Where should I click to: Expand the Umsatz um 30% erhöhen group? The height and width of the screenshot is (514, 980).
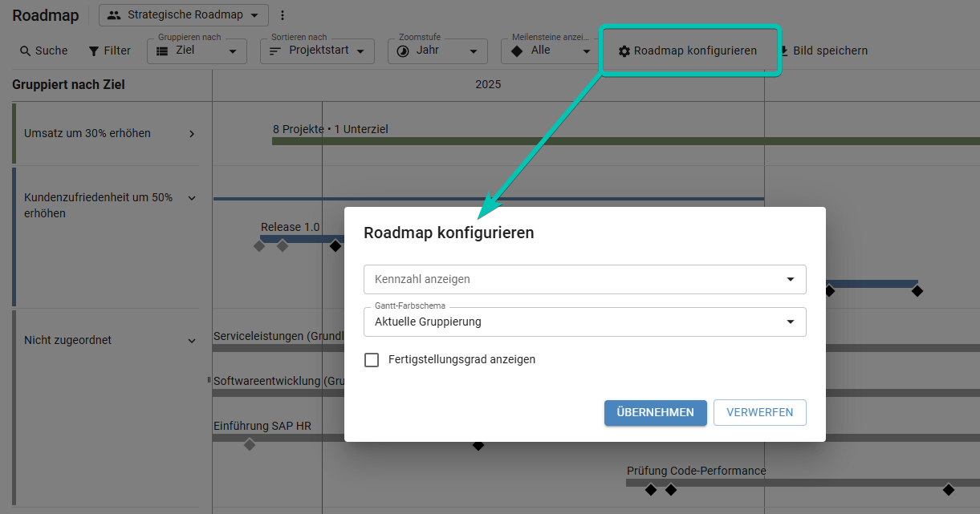192,134
